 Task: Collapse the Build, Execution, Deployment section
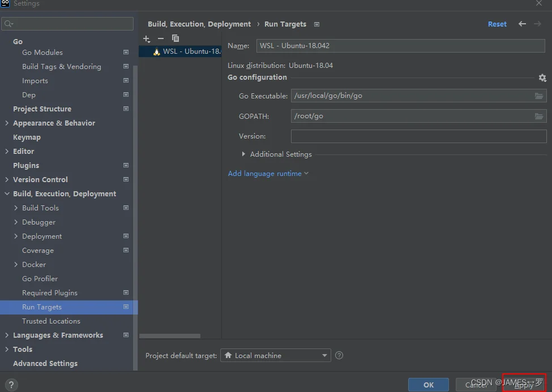click(7, 193)
